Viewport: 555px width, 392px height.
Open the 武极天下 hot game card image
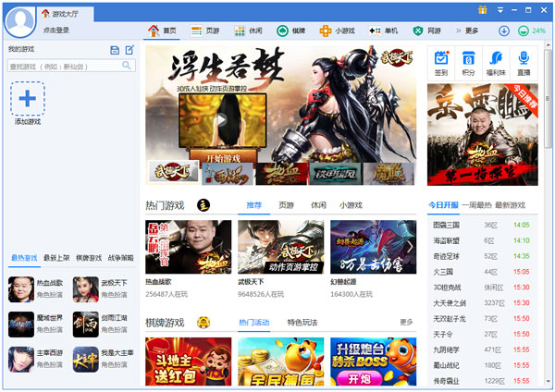280,247
